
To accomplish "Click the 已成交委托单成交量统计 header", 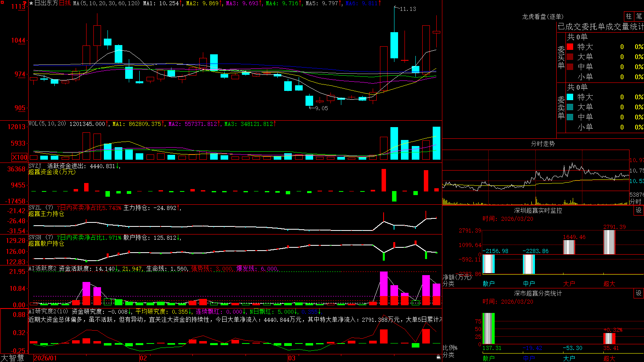I will (601, 27).
